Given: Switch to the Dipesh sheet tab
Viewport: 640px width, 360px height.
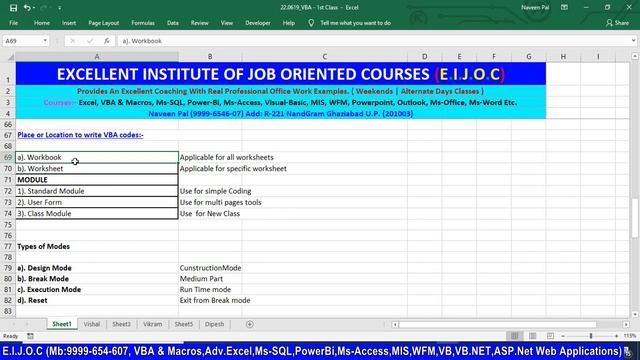Looking at the screenshot, I should (x=214, y=324).
